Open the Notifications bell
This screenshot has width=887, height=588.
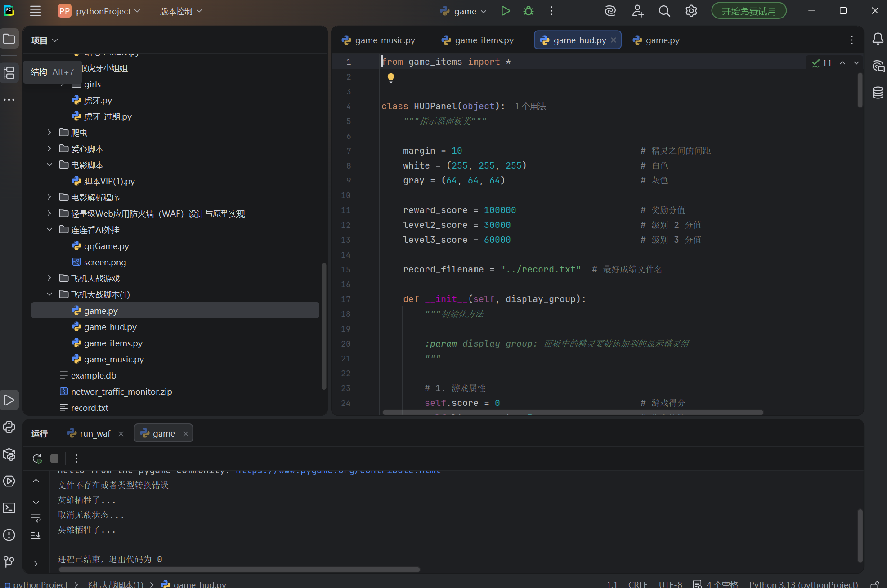point(878,39)
